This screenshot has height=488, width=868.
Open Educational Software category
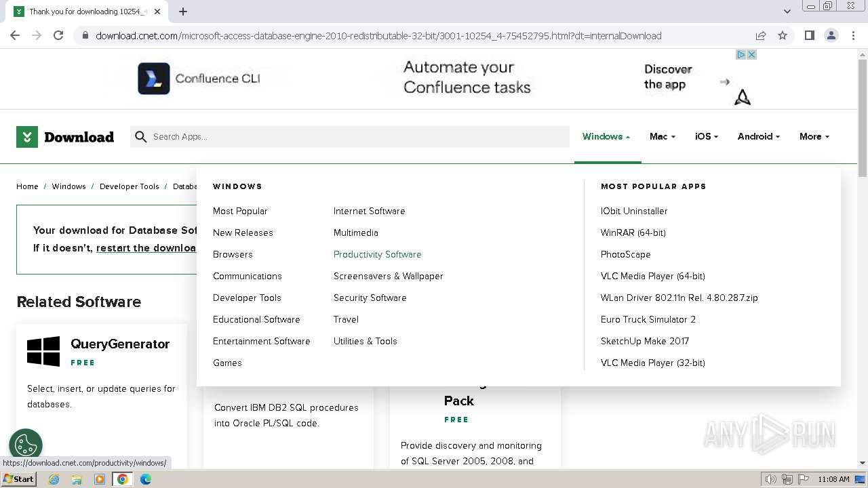pos(256,320)
